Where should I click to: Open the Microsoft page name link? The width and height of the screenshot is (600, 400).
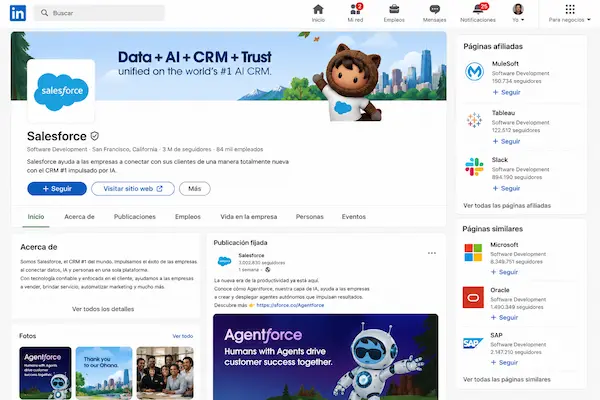click(x=504, y=245)
